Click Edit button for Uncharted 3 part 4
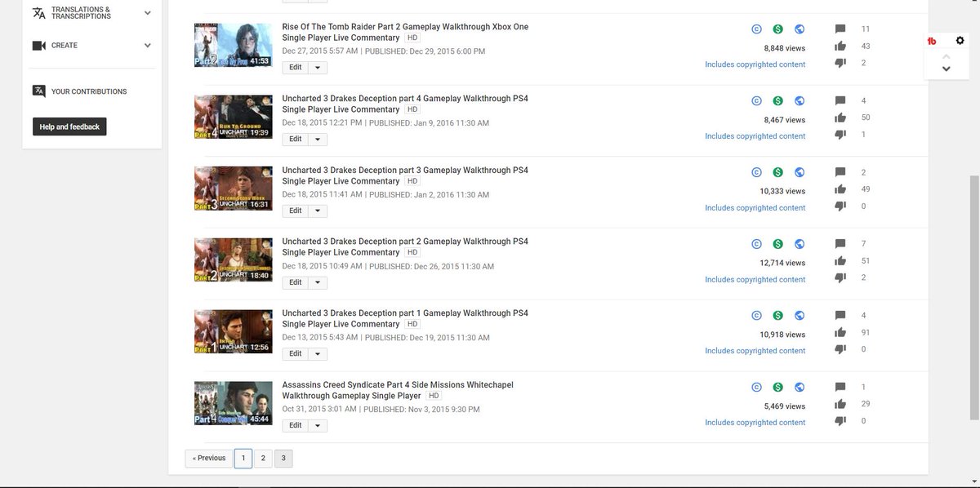The height and width of the screenshot is (488, 980). pos(296,140)
